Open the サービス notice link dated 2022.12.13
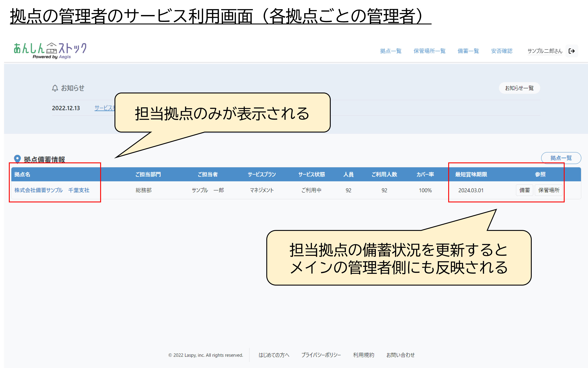588x368 pixels. (104, 108)
